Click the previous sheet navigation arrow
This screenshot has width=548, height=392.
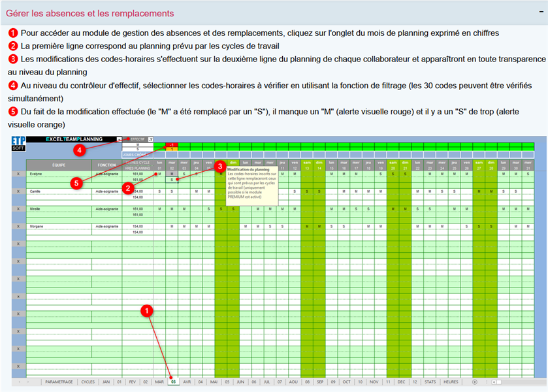pyautogui.click(x=20, y=382)
